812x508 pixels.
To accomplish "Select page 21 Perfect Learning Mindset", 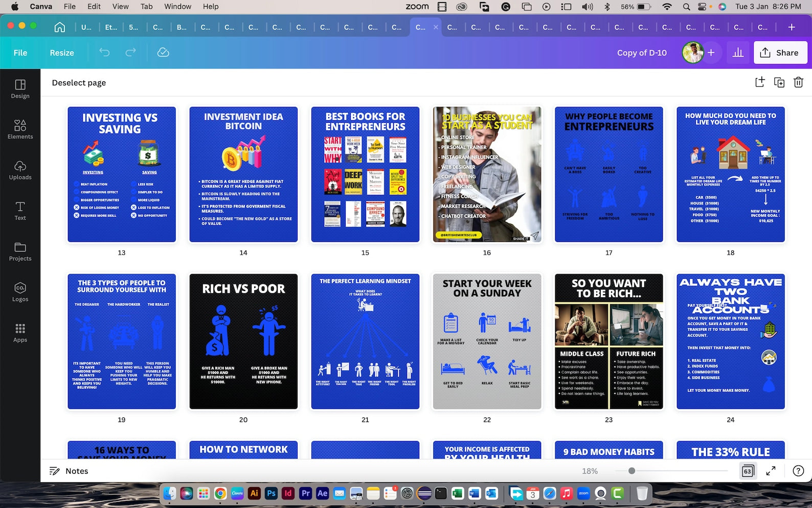I will (365, 341).
